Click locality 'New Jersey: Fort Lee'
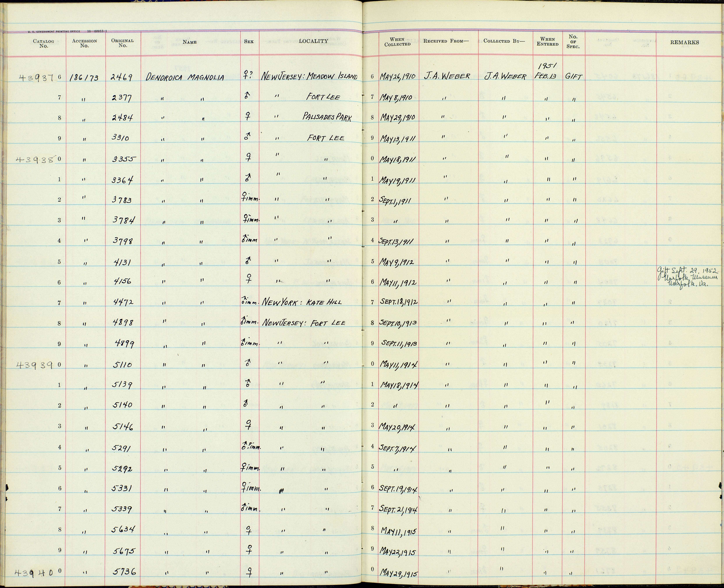The image size is (724, 588). [x=304, y=323]
